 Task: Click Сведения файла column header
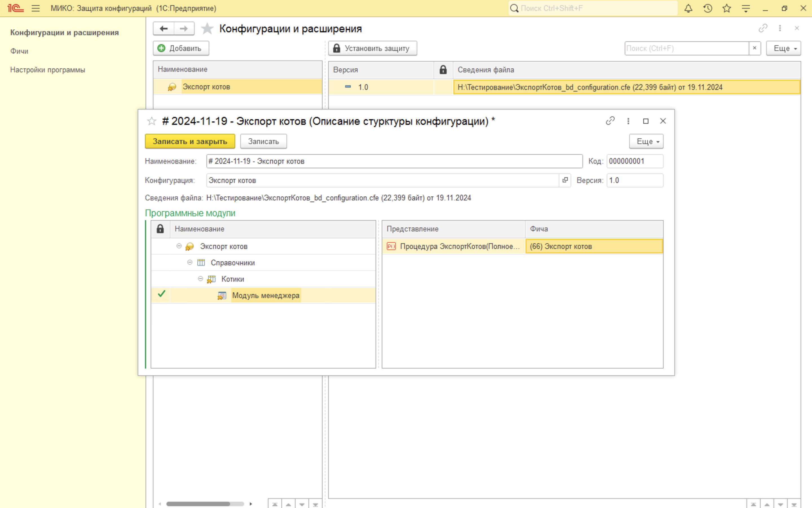point(626,69)
